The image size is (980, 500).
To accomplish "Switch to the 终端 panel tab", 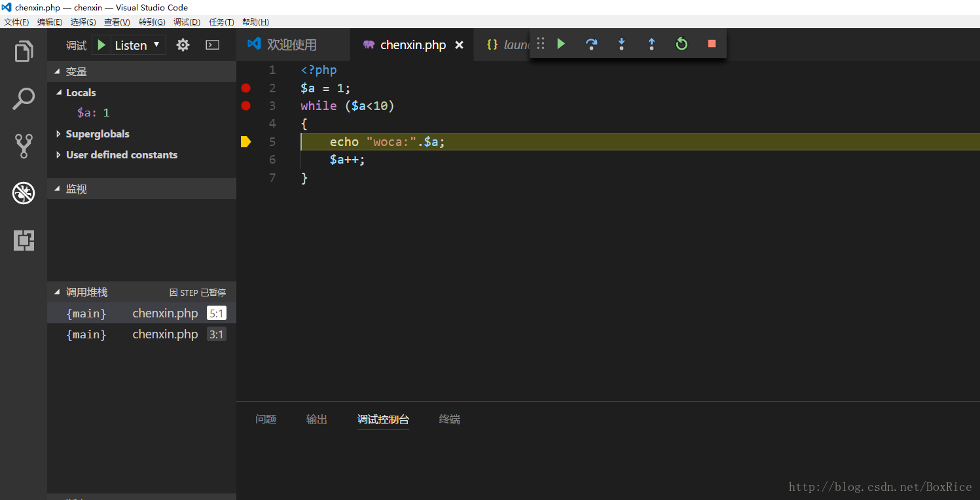I will (450, 420).
